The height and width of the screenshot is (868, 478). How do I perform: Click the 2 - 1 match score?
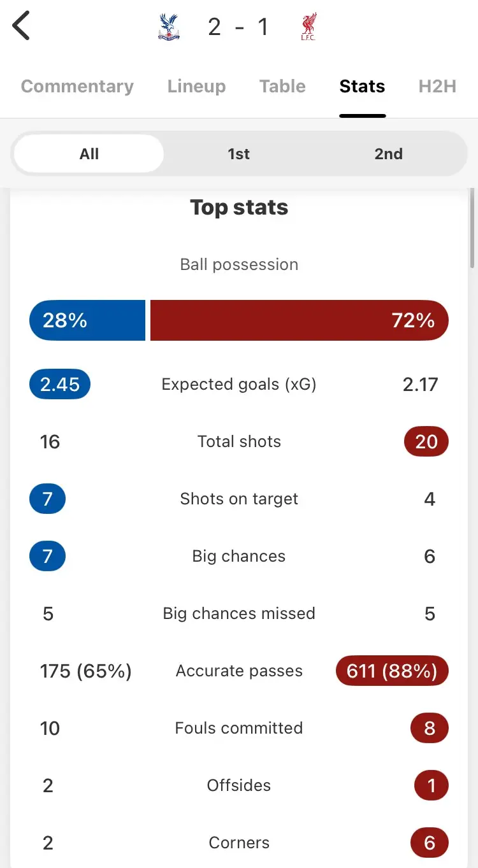coord(238,27)
